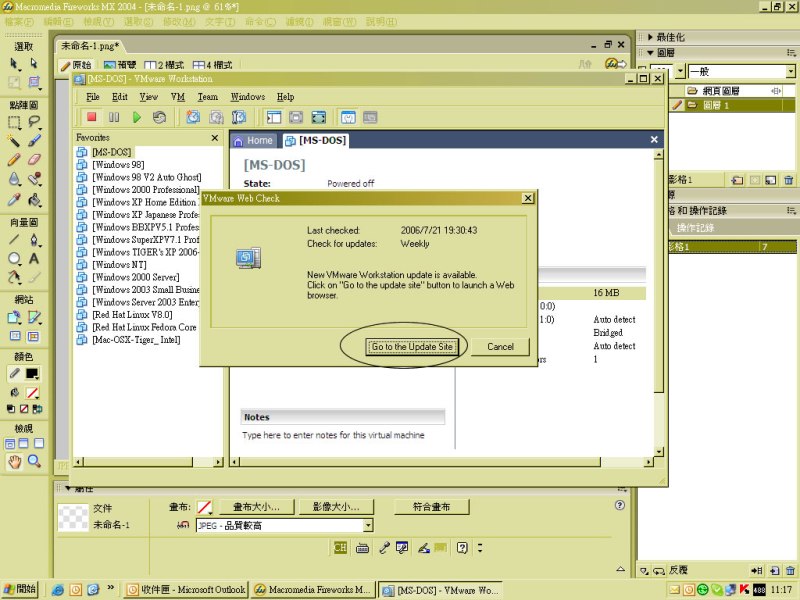Select the Subselection tool (white arrow)
This screenshot has width=800, height=600.
click(x=34, y=63)
